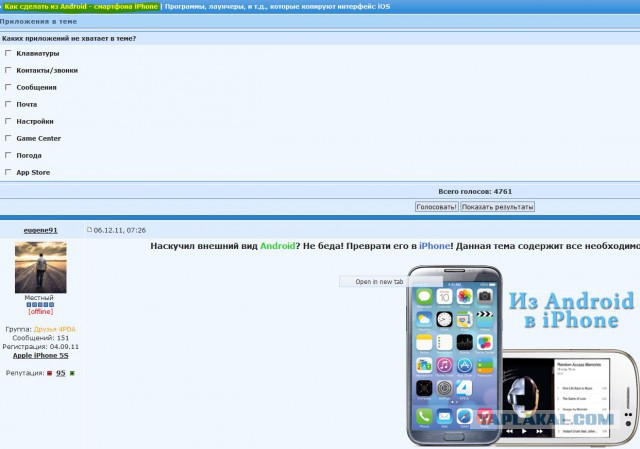Click the blue iPhone word in post
This screenshot has width=640, height=449.
coord(434,246)
